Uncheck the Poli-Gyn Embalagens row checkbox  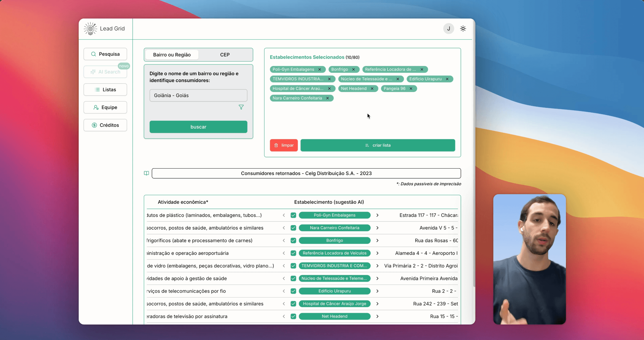[x=293, y=215]
